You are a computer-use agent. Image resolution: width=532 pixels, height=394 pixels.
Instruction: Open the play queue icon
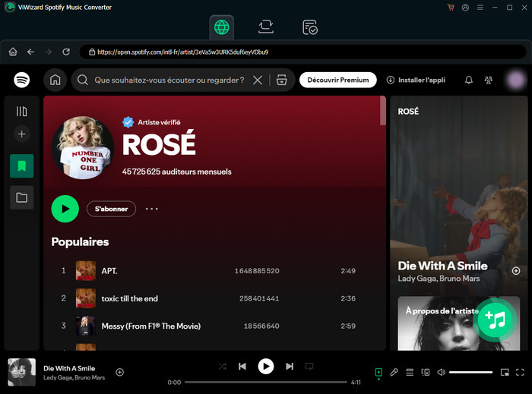coord(410,372)
